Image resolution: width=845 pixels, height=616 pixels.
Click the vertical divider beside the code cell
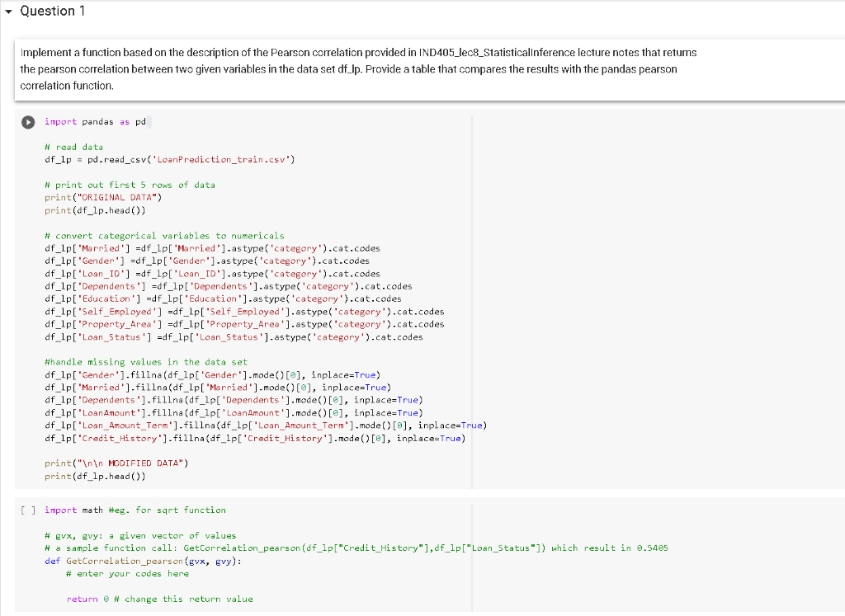(x=472, y=289)
